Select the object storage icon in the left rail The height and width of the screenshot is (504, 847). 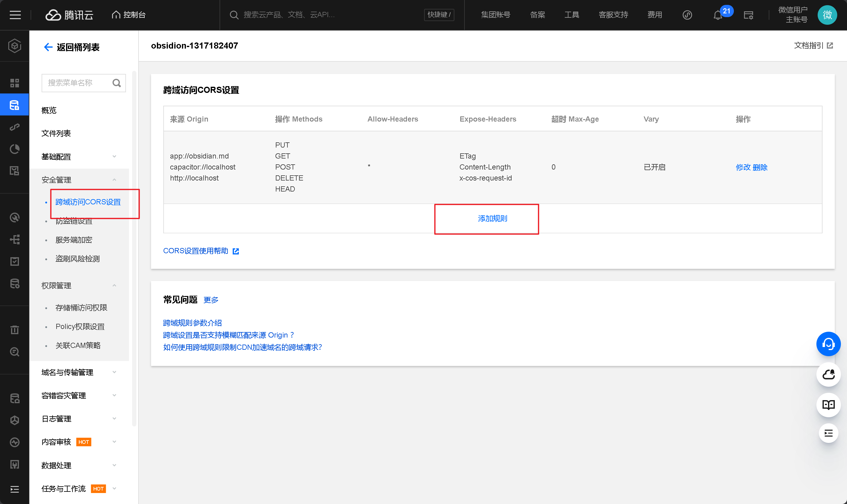coord(15,105)
